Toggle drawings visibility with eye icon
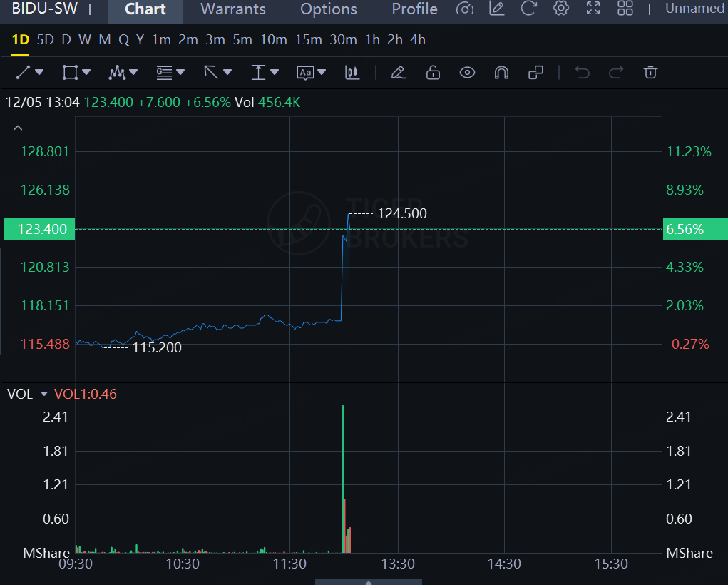Screen dimensions: 728x585 467,73
